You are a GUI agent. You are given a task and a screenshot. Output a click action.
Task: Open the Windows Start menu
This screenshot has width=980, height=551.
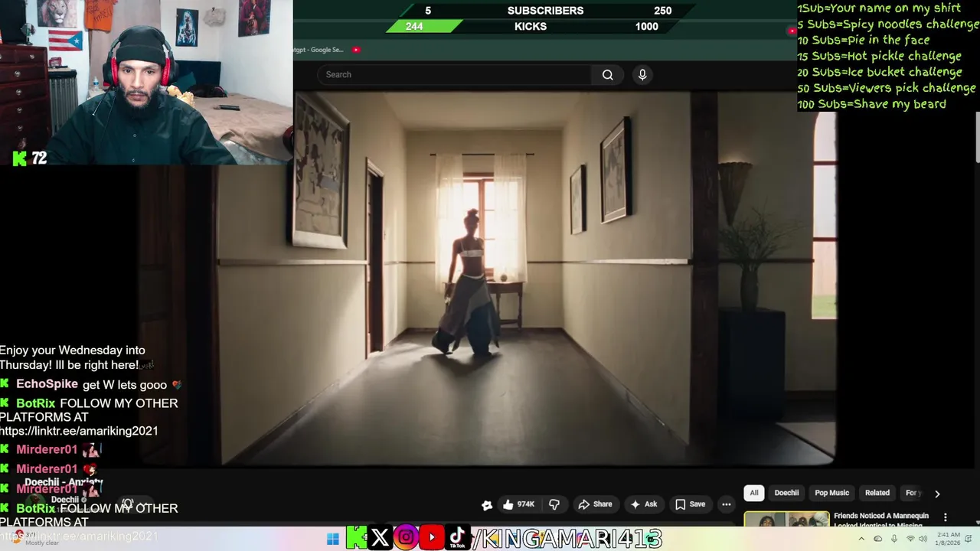[332, 539]
